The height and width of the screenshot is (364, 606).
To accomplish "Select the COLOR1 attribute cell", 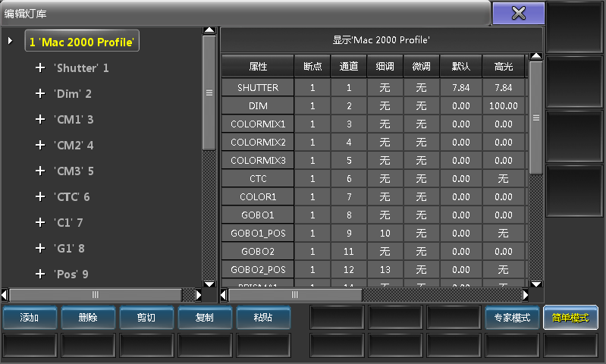I will click(258, 196).
